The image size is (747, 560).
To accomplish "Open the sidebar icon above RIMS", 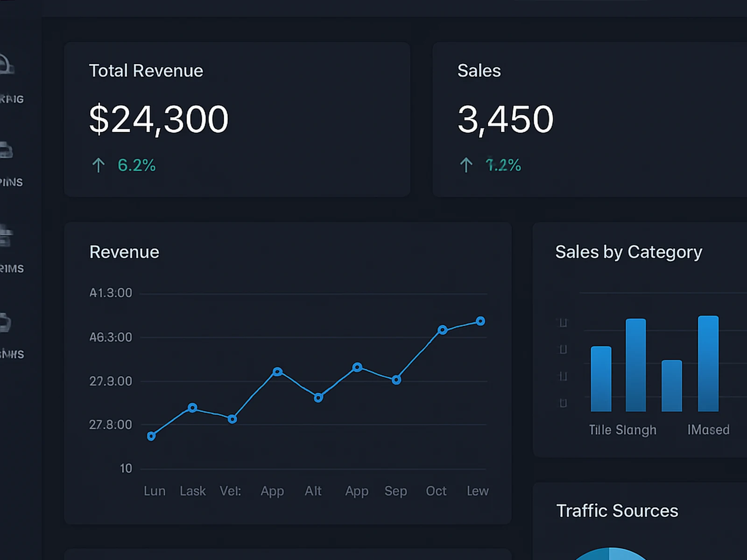I will (x=6, y=236).
